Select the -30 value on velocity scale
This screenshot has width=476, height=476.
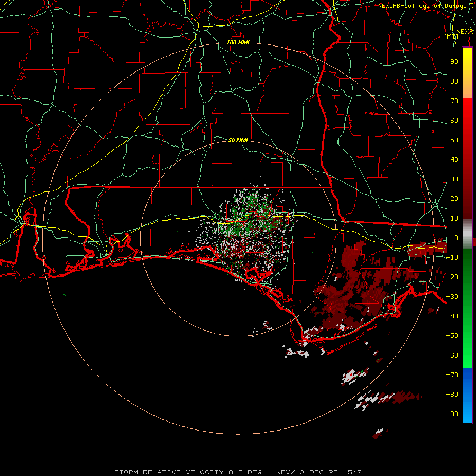452,297
